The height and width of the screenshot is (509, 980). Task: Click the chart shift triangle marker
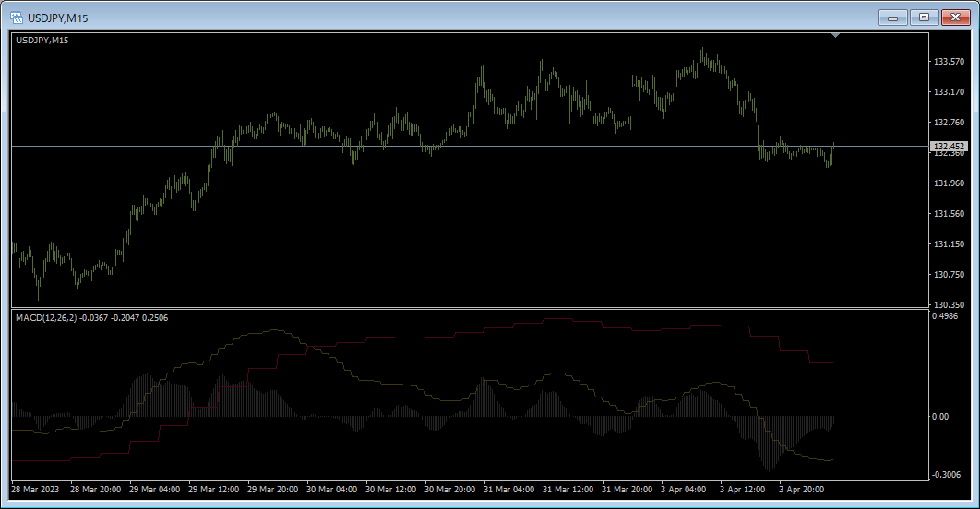click(836, 36)
